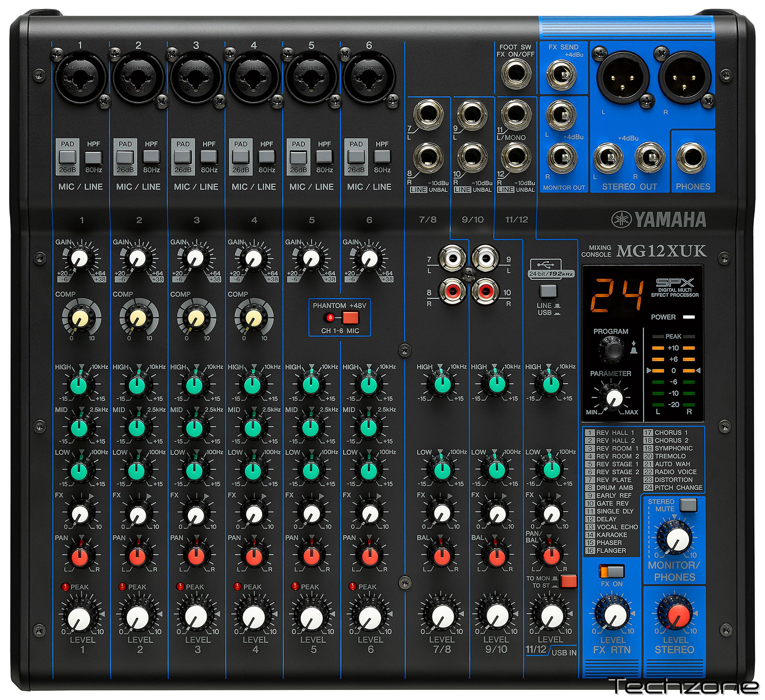Click the channel 1 PEAK indicator LED
765x700 pixels.
(x=65, y=587)
